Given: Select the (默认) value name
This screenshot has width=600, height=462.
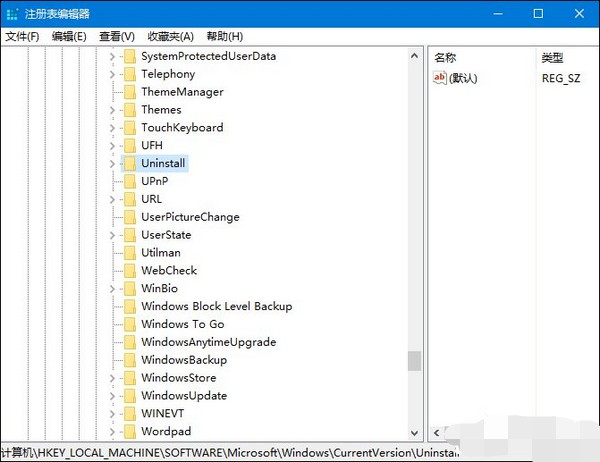Looking at the screenshot, I should coord(463,78).
